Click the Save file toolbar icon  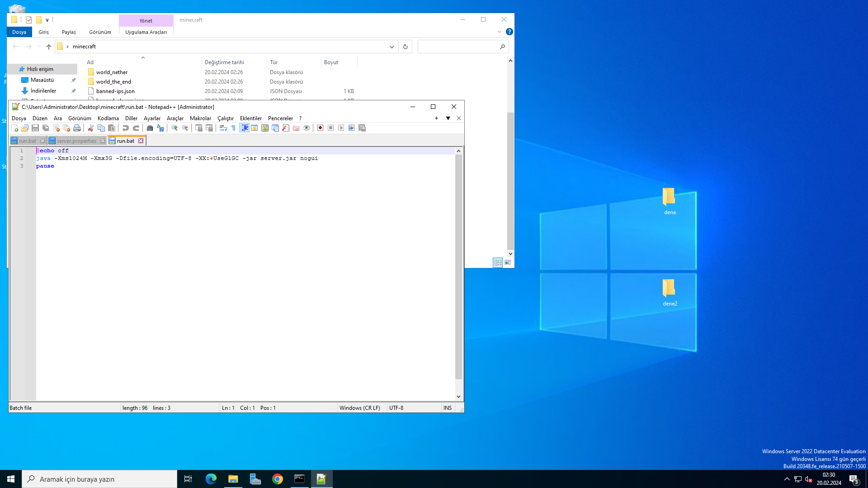(35, 128)
